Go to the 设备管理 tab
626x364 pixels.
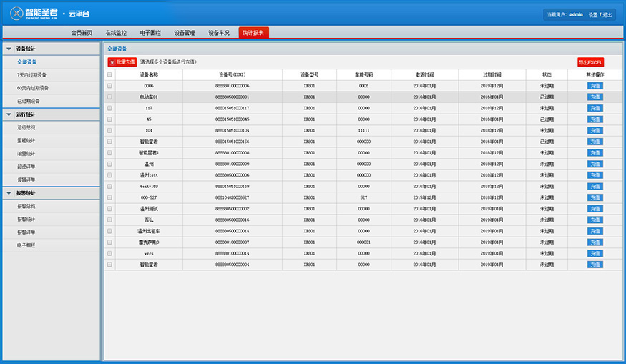pos(185,33)
